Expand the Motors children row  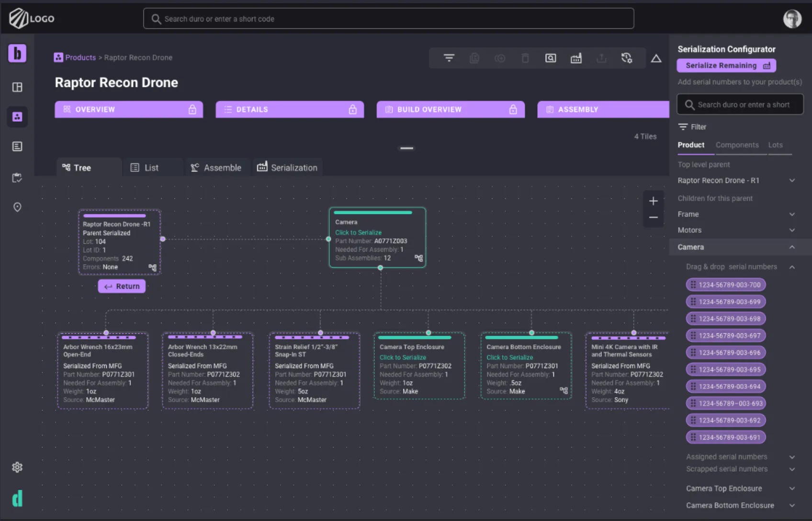791,230
